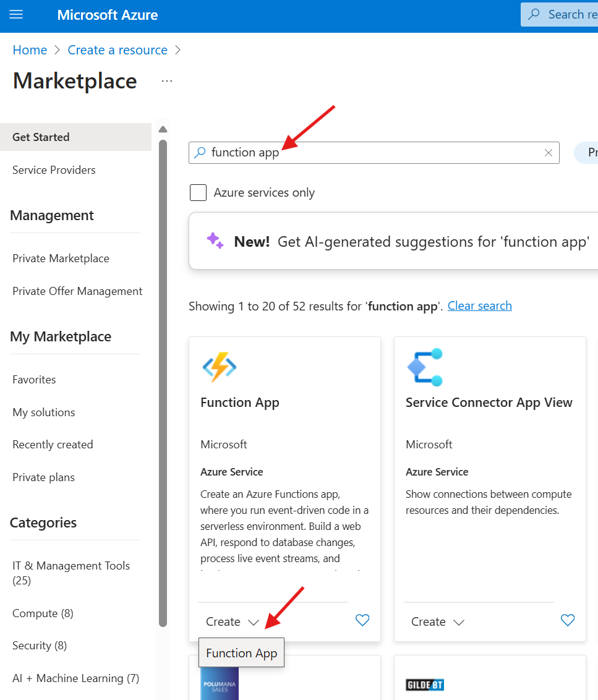This screenshot has width=598, height=700.
Task: Enable the Azure services only checkbox
Action: coord(198,192)
